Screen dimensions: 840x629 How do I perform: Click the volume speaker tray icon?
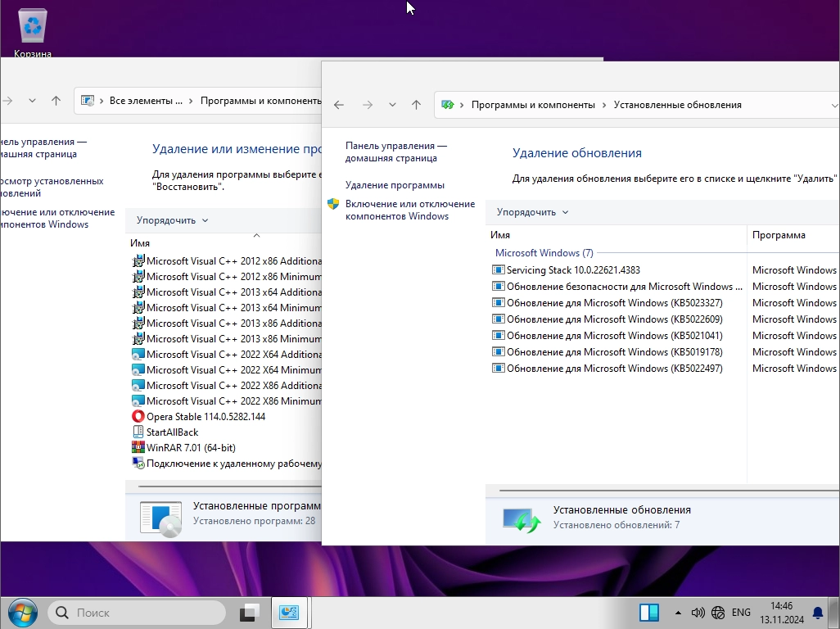(x=698, y=613)
